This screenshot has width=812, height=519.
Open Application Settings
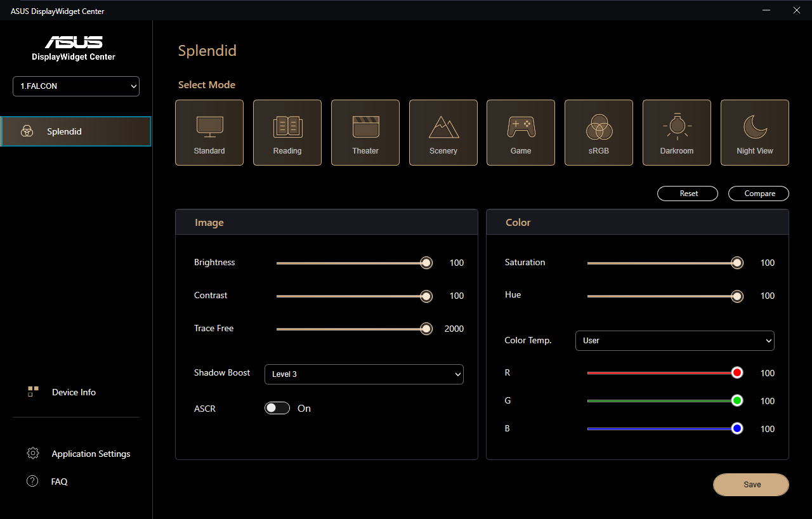coord(91,454)
